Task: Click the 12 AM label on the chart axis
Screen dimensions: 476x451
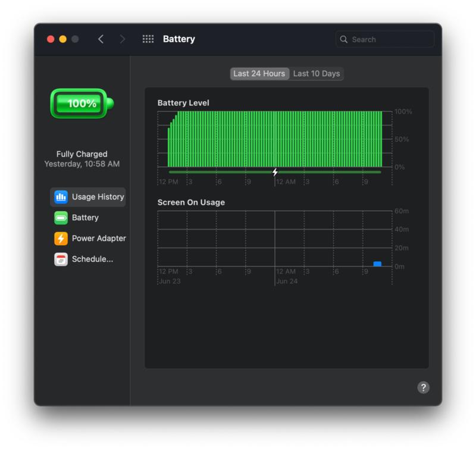Action: tap(285, 182)
